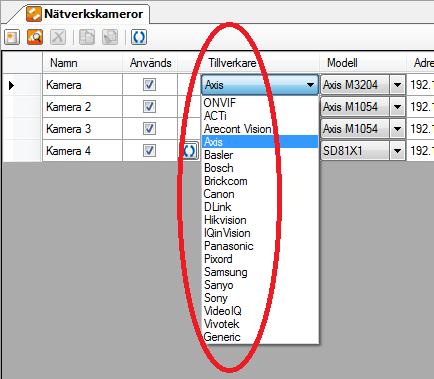Choose Panasonic from the list

click(260, 246)
